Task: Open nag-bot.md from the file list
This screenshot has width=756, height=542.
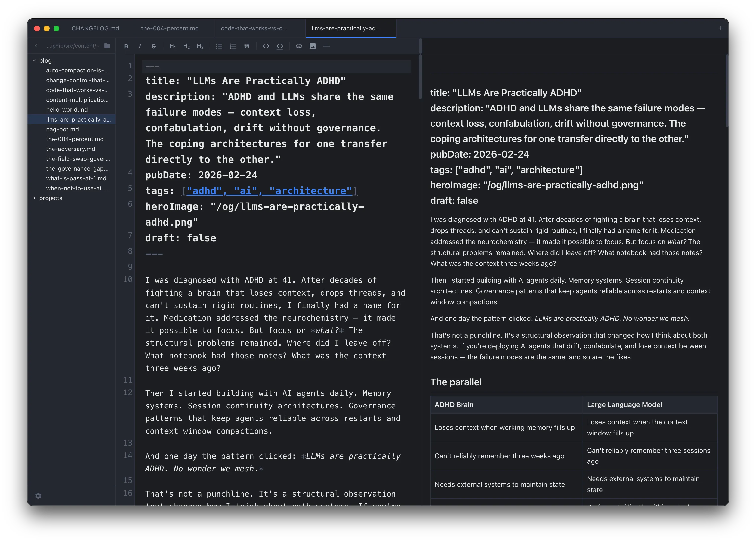Action: (62, 129)
